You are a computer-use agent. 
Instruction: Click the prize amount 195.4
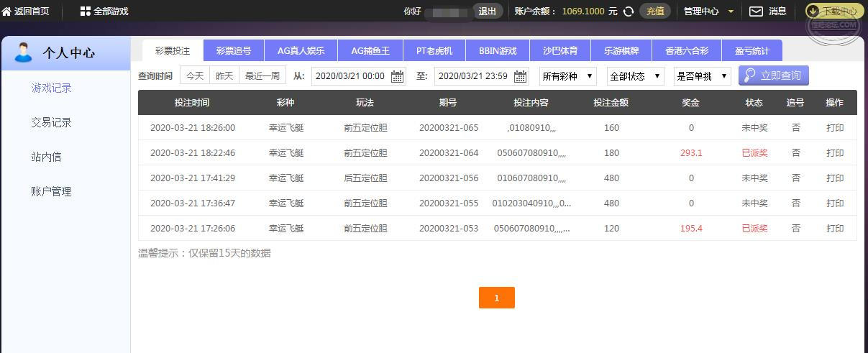click(691, 229)
